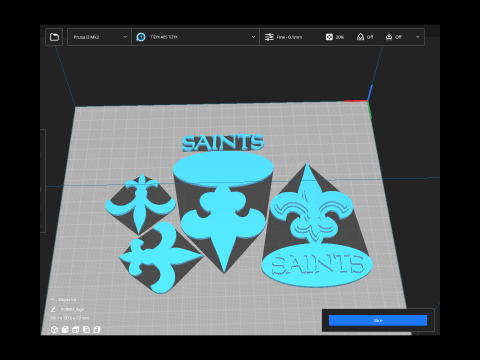480x360 pixels.
Task: Expand the material selector chevron arrow
Action: point(253,37)
